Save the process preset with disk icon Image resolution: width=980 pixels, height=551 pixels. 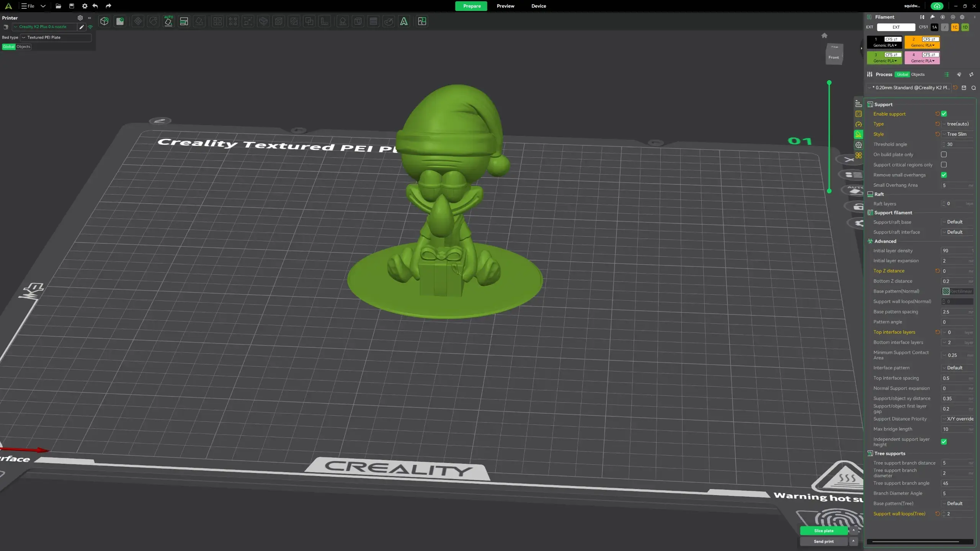(x=964, y=88)
